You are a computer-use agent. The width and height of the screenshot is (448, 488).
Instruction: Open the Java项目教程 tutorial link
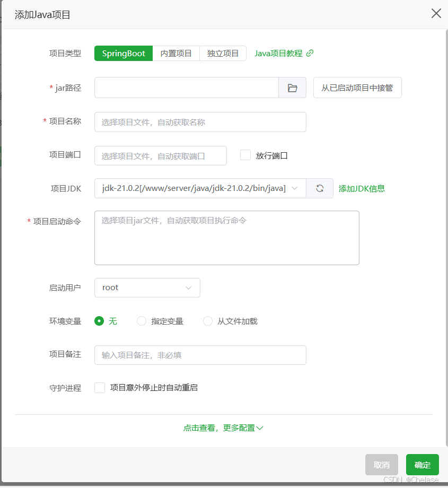[x=284, y=53]
